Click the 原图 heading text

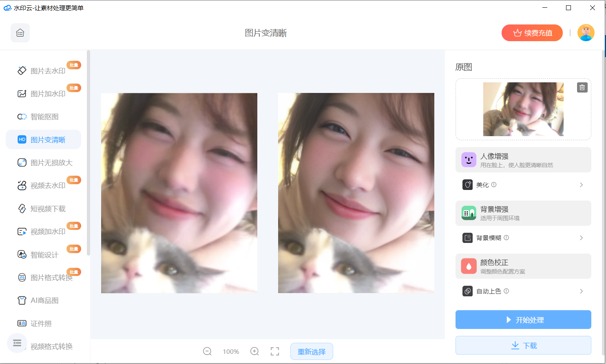click(464, 67)
